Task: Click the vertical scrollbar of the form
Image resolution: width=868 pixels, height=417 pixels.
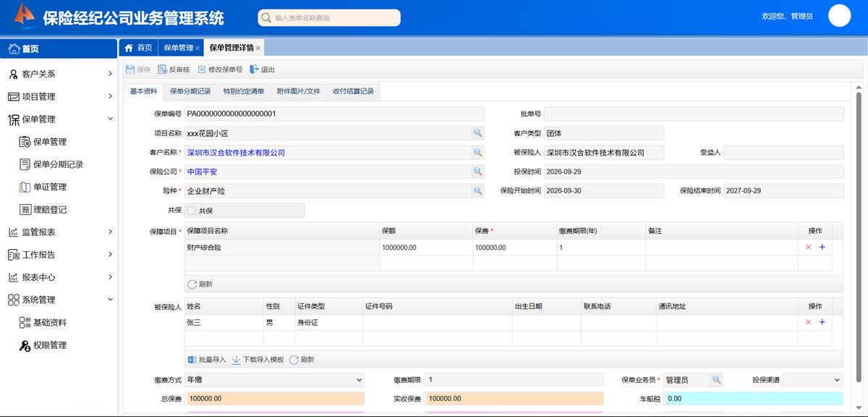Action: pyautogui.click(x=859, y=236)
